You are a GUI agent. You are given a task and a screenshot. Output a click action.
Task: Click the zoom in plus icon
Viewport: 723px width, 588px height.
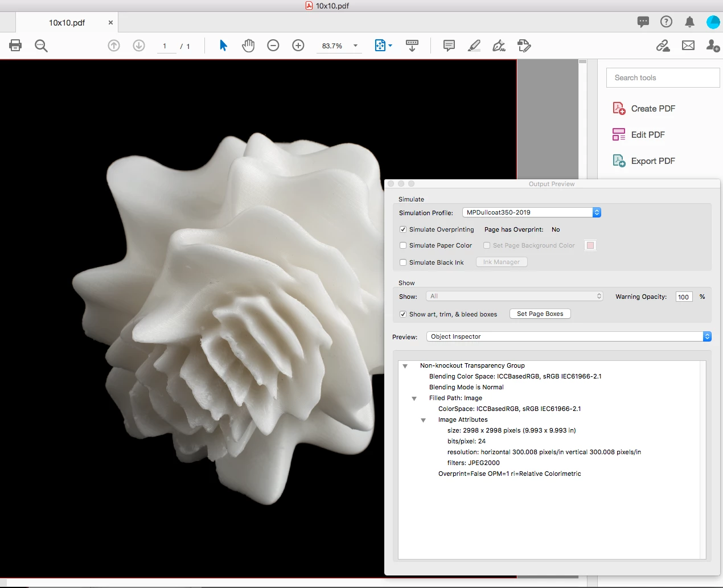298,46
